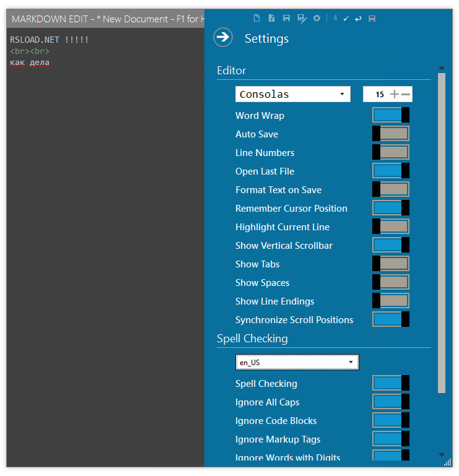This screenshot has width=459, height=476.
Task: Close Settings with the arrow circle button
Action: pyautogui.click(x=223, y=37)
